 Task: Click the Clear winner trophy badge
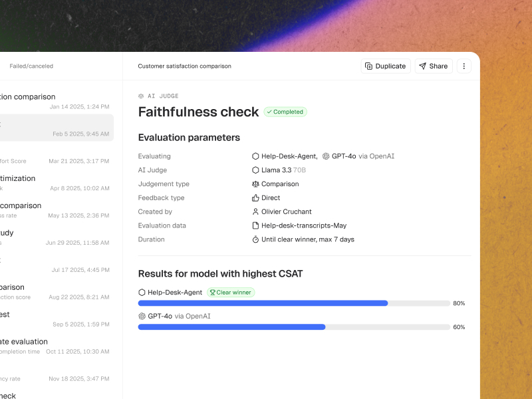pyautogui.click(x=231, y=293)
